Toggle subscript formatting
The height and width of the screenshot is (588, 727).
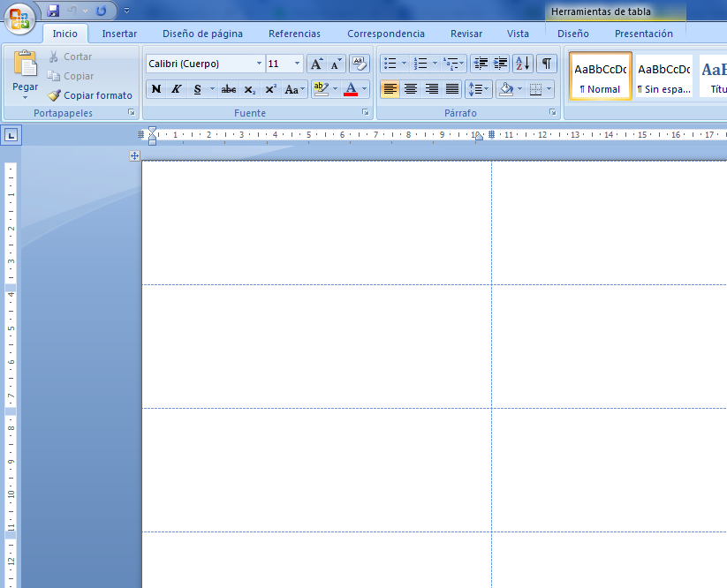[x=250, y=89]
